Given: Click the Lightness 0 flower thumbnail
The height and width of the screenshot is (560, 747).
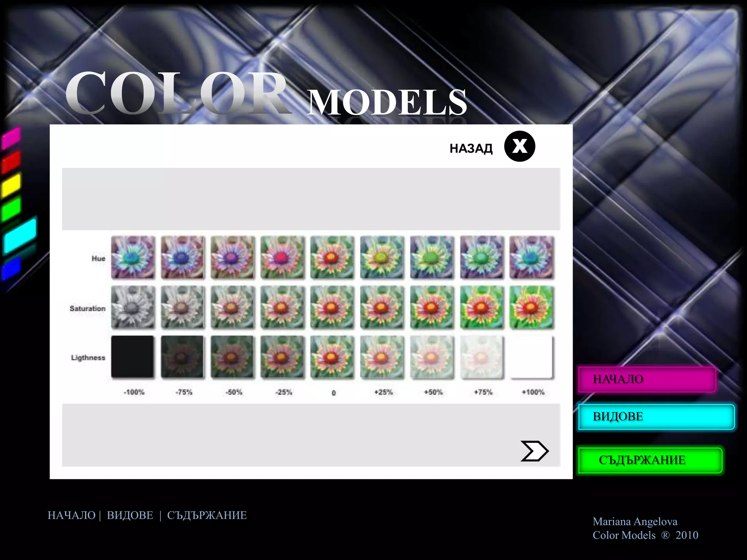Looking at the screenshot, I should pos(332,357).
